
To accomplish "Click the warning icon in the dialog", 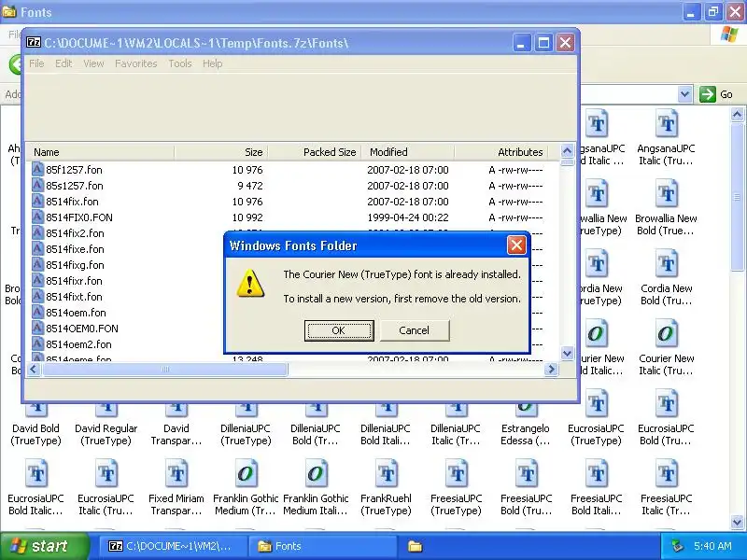I will pos(250,284).
